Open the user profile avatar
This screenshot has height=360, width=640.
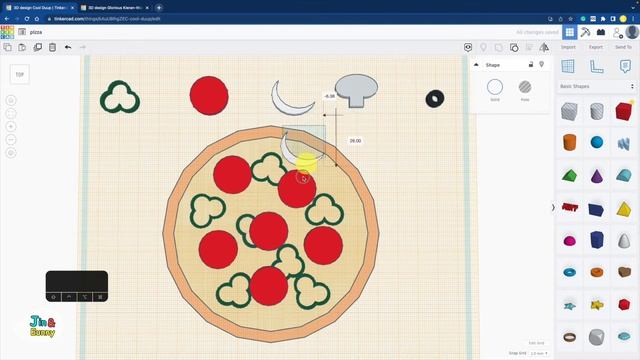point(632,32)
